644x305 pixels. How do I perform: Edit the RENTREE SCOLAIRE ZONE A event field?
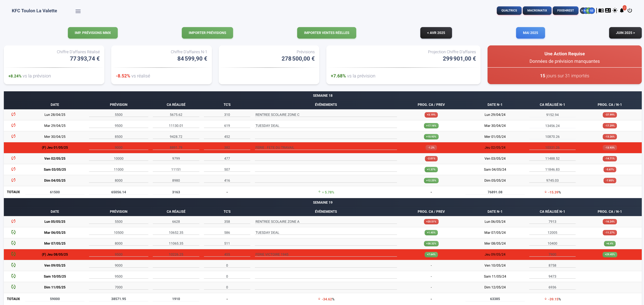326,222
